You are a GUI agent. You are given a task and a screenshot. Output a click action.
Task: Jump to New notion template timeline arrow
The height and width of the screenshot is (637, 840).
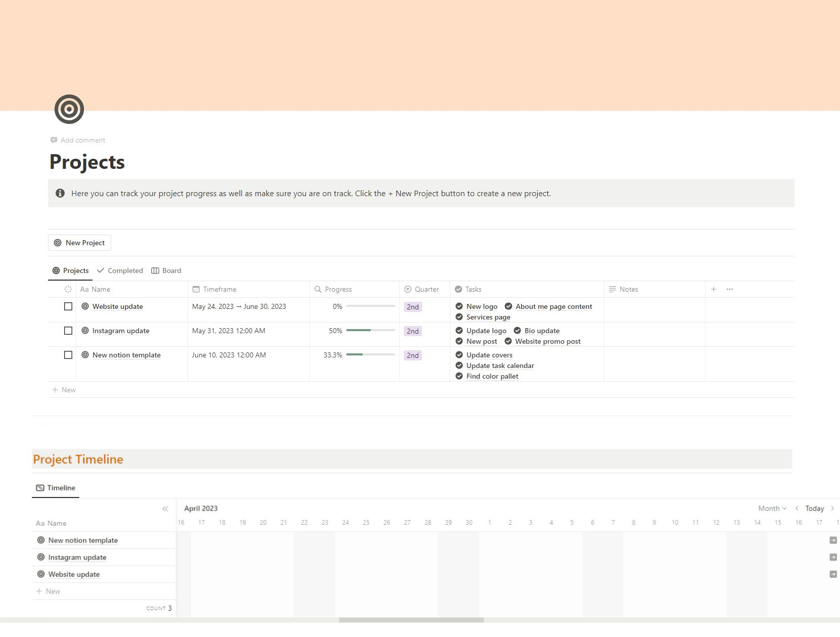[833, 540]
